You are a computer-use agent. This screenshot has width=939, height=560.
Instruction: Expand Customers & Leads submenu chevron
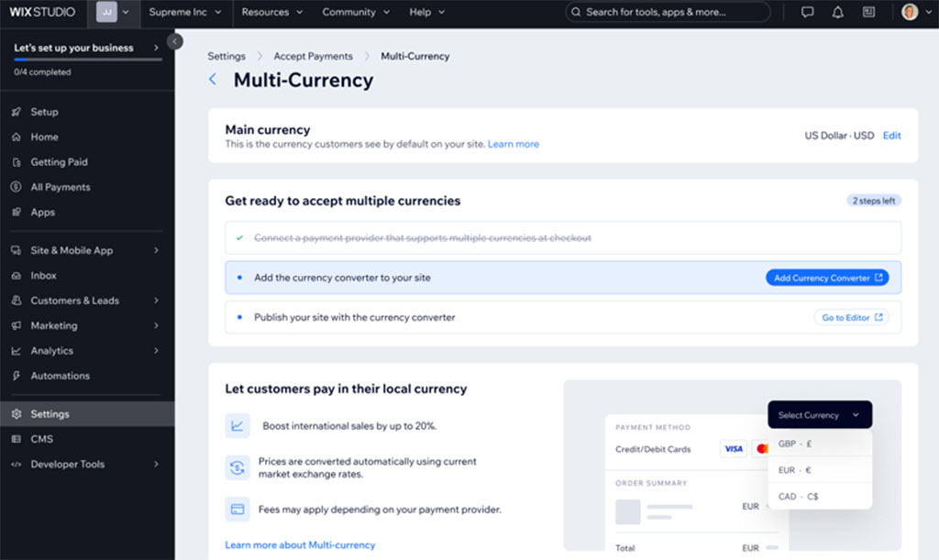(x=156, y=301)
